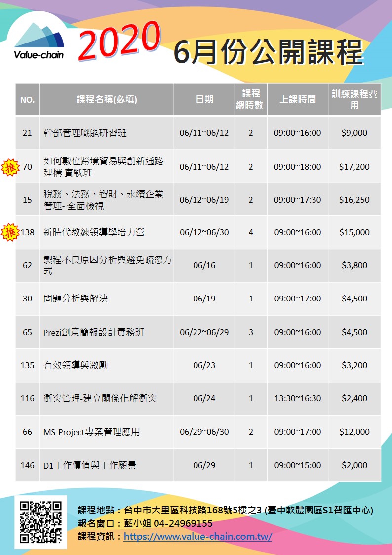Click the $3,800 fee cell
The width and height of the screenshot is (392, 555).
click(x=354, y=265)
